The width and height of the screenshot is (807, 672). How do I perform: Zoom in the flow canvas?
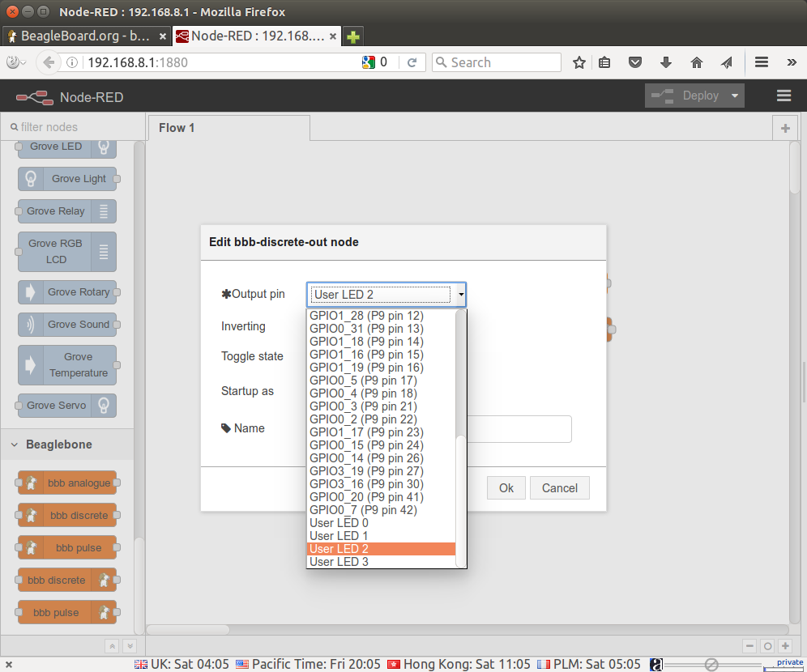click(x=785, y=646)
